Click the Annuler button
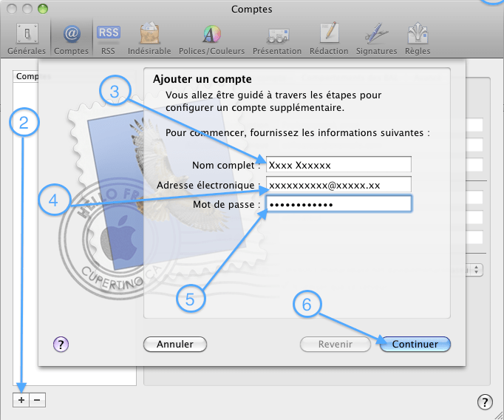 (x=175, y=344)
